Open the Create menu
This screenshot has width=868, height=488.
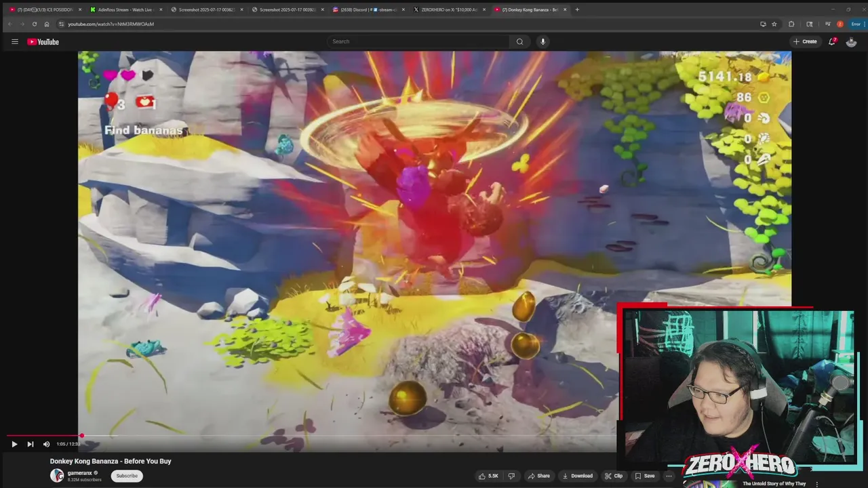(x=805, y=41)
